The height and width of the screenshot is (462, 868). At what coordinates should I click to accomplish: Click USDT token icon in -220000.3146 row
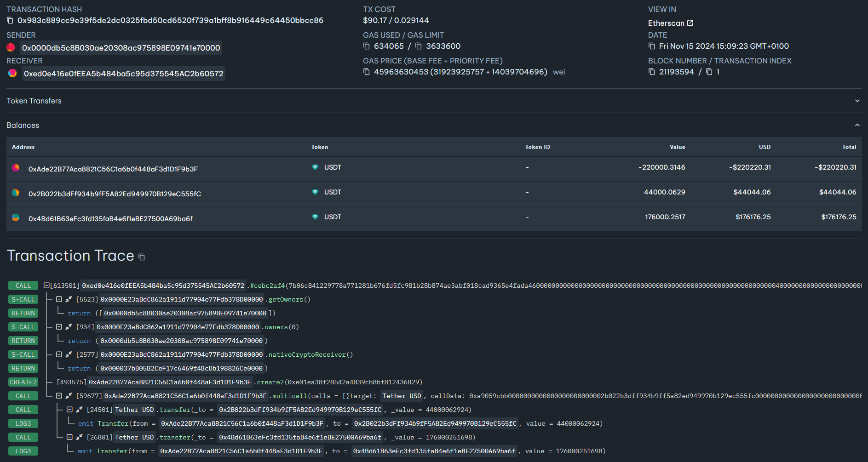pos(315,167)
